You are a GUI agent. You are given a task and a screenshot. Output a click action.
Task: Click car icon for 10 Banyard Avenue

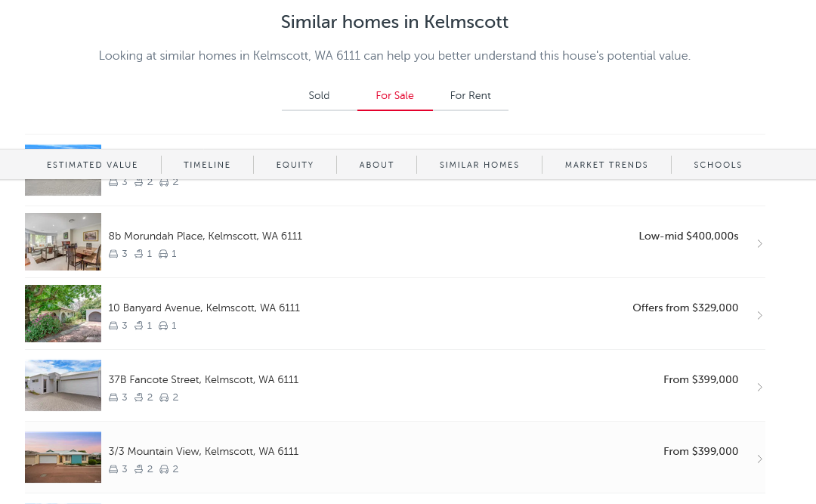[x=163, y=326]
